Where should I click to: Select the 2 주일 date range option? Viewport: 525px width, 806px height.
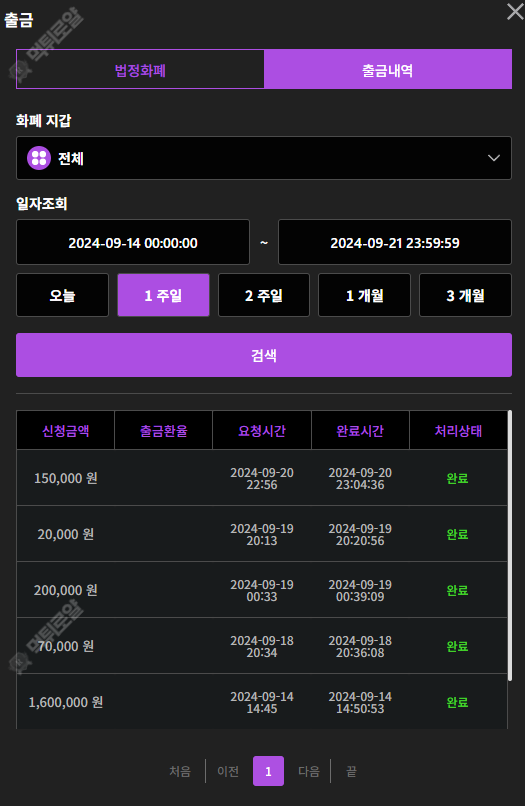pyautogui.click(x=264, y=295)
